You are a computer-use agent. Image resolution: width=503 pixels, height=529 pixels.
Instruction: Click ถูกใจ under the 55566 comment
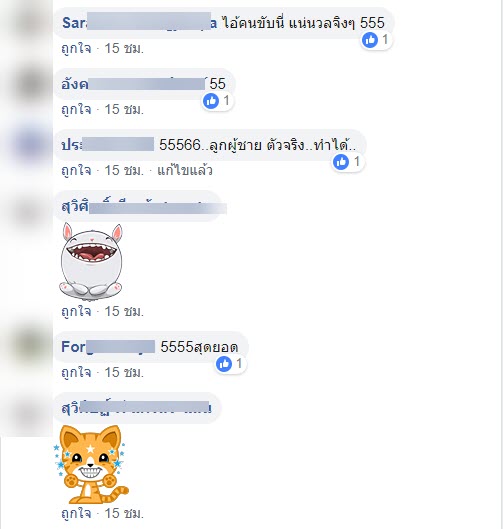pyautogui.click(x=76, y=170)
